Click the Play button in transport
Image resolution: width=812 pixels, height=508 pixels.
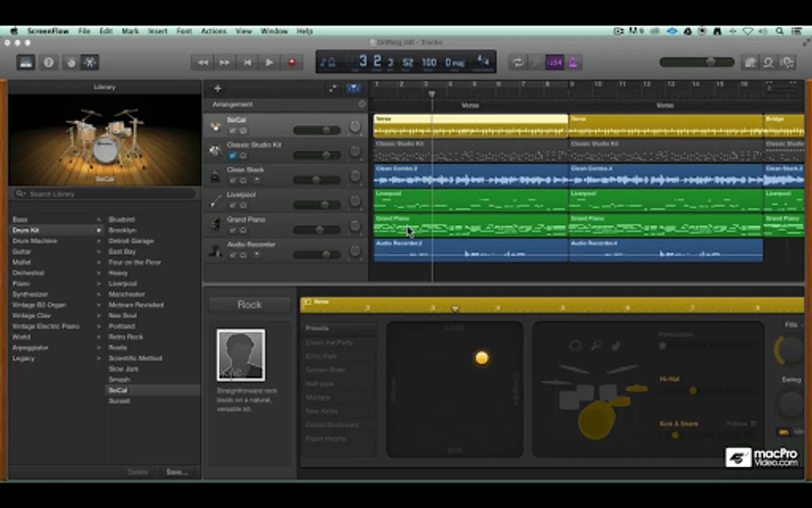click(x=269, y=63)
